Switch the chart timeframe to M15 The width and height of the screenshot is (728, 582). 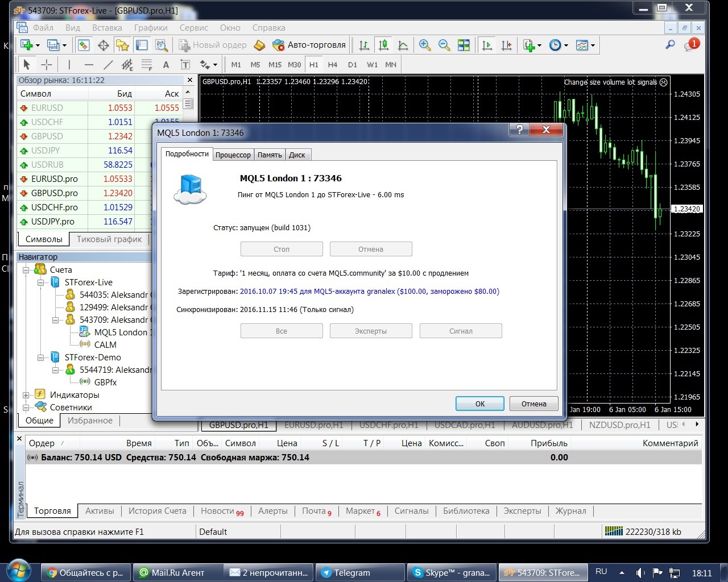pyautogui.click(x=275, y=64)
